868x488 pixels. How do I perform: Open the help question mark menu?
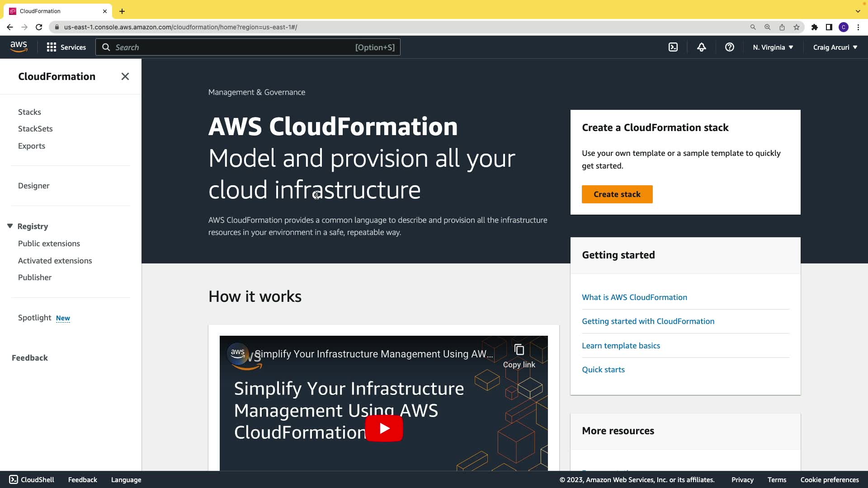click(729, 47)
